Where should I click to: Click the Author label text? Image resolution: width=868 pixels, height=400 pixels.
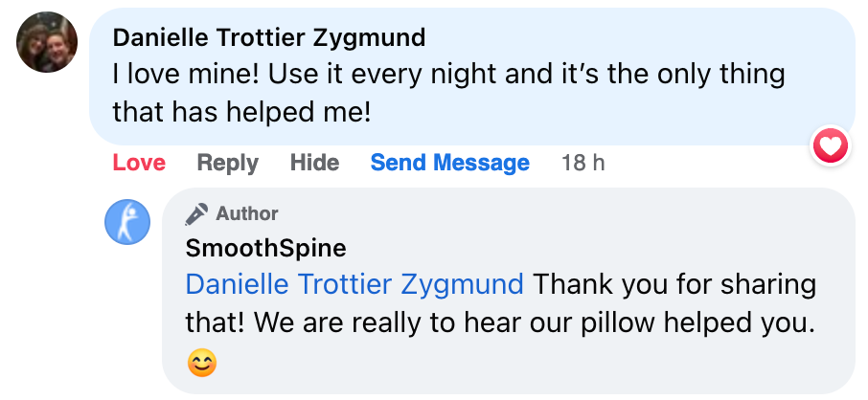pos(247,213)
